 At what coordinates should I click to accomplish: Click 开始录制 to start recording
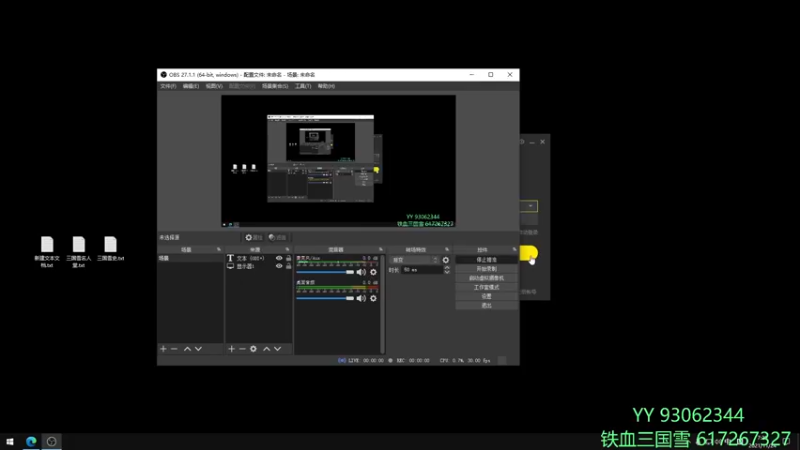coord(486,269)
